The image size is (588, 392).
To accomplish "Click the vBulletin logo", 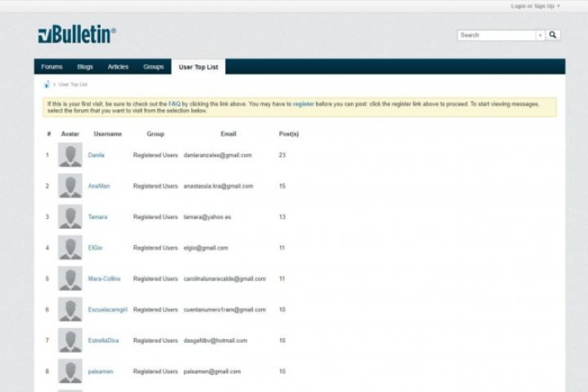I will 77,34.
